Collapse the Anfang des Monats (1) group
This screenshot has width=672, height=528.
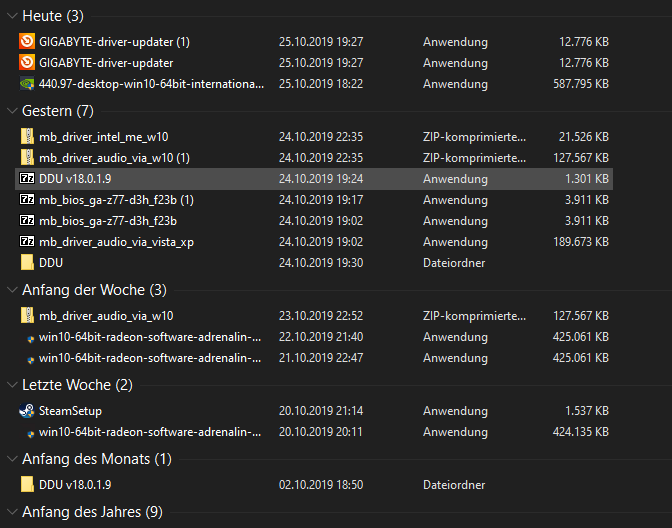click(12, 459)
